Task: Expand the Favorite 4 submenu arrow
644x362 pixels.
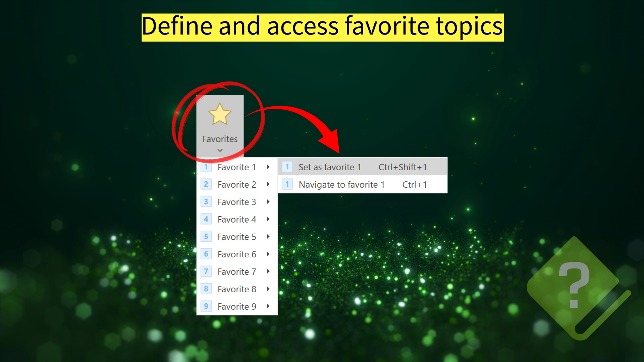Action: (268, 219)
